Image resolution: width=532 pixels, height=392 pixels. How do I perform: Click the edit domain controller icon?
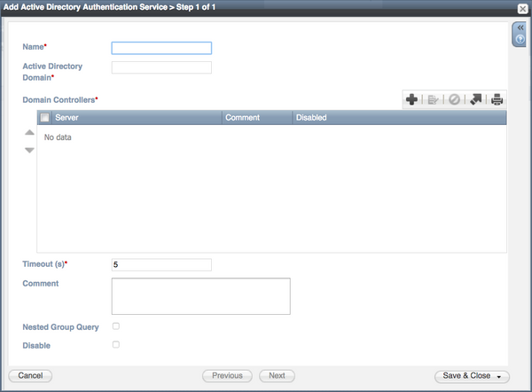click(433, 100)
